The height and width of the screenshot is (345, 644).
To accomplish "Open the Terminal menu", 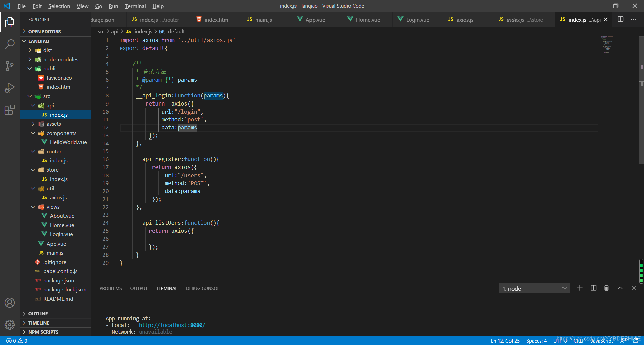I will point(135,6).
